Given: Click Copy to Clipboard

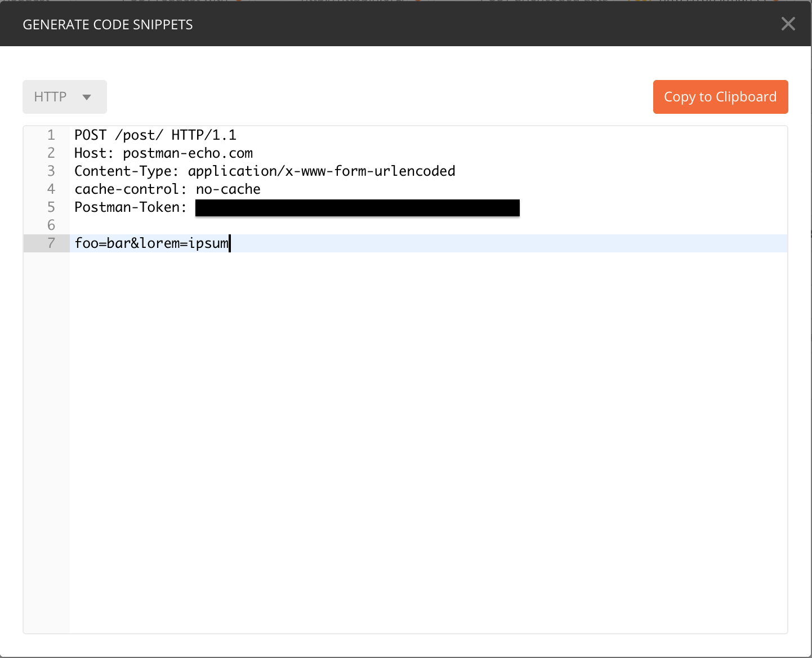Looking at the screenshot, I should tap(720, 96).
